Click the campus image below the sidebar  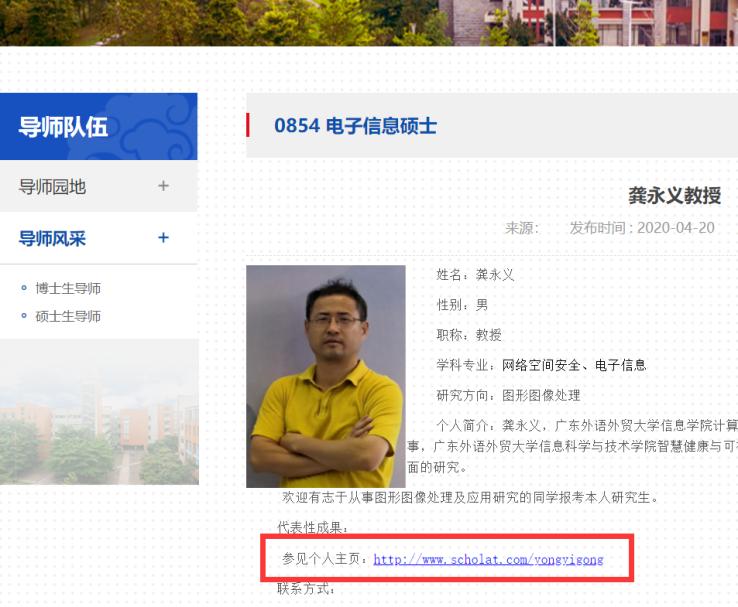(x=99, y=412)
